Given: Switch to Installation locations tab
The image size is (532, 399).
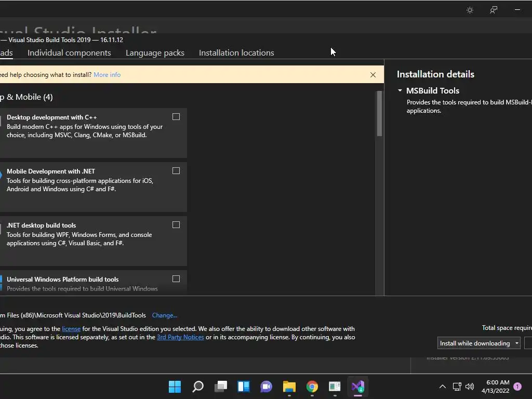Looking at the screenshot, I should (x=236, y=53).
